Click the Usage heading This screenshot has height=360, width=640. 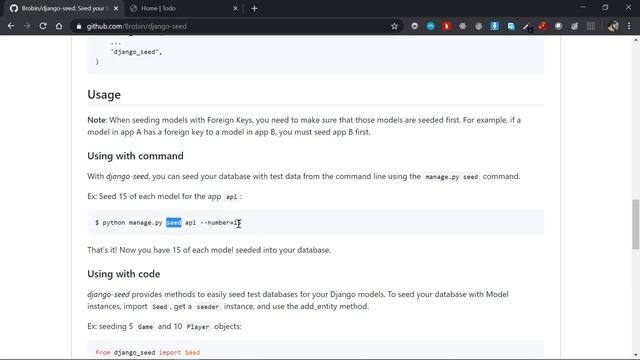104,95
